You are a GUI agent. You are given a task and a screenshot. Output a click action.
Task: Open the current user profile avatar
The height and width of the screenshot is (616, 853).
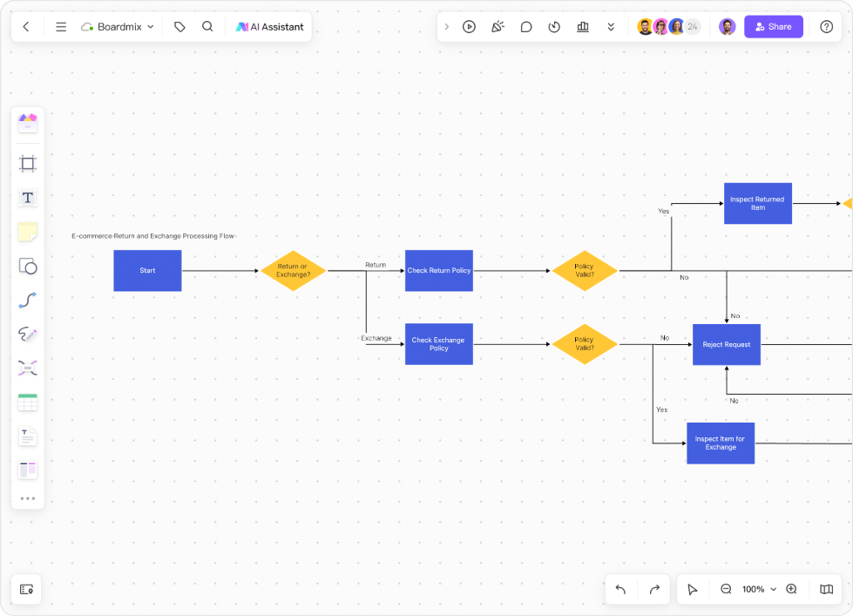click(728, 27)
